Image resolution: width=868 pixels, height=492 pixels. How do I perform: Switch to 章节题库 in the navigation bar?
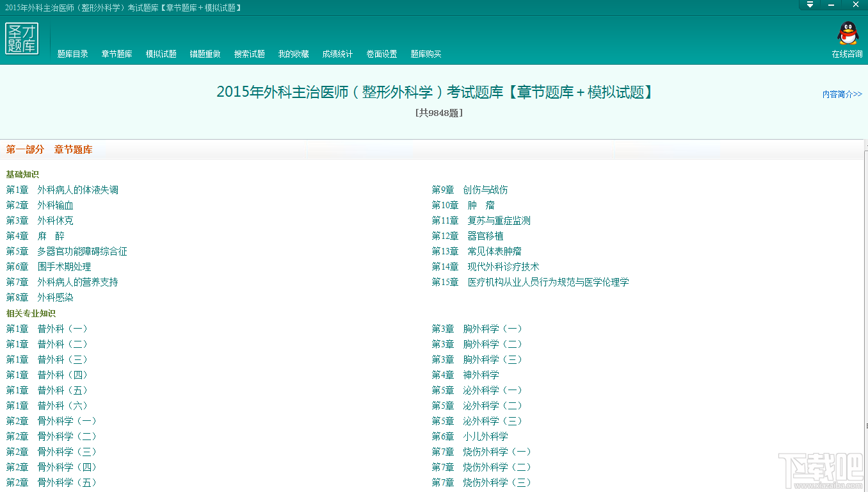(117, 54)
